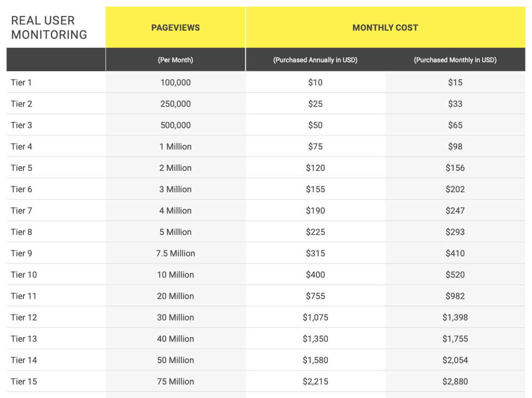Select the $293 monthly price cell

(x=455, y=232)
